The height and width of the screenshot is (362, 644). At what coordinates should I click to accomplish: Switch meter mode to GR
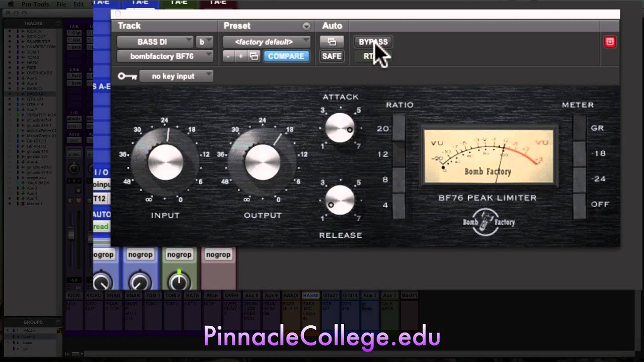(x=580, y=128)
